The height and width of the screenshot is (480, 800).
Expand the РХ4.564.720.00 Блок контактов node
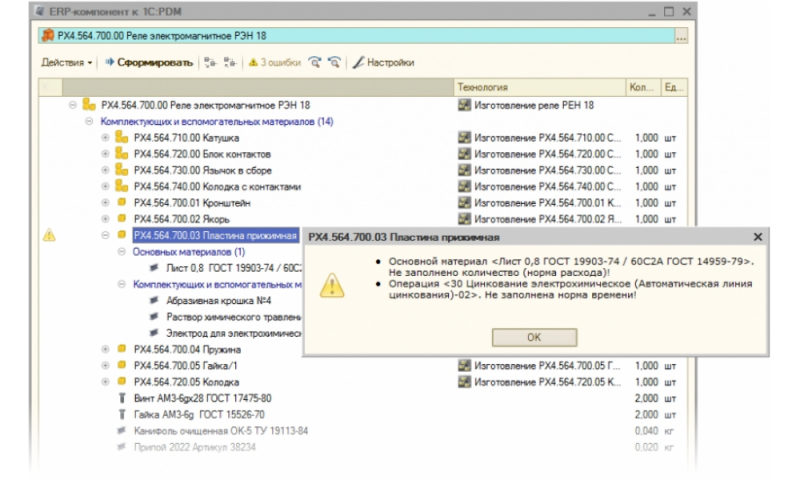tap(106, 154)
